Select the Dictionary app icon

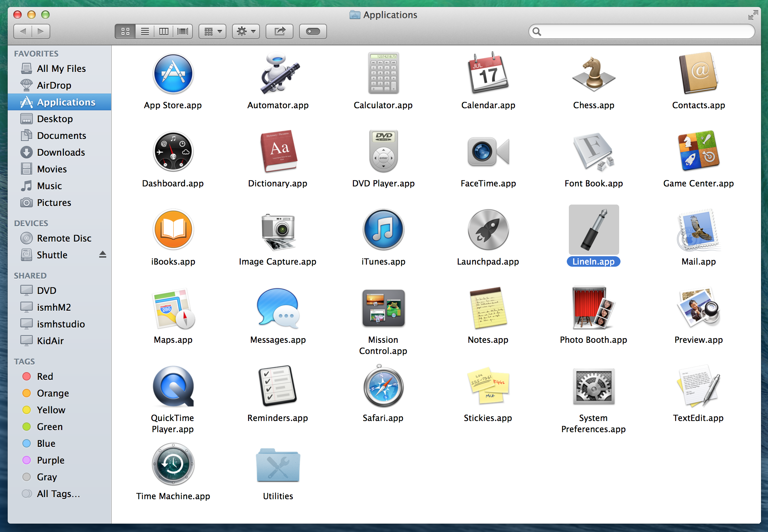pos(278,152)
